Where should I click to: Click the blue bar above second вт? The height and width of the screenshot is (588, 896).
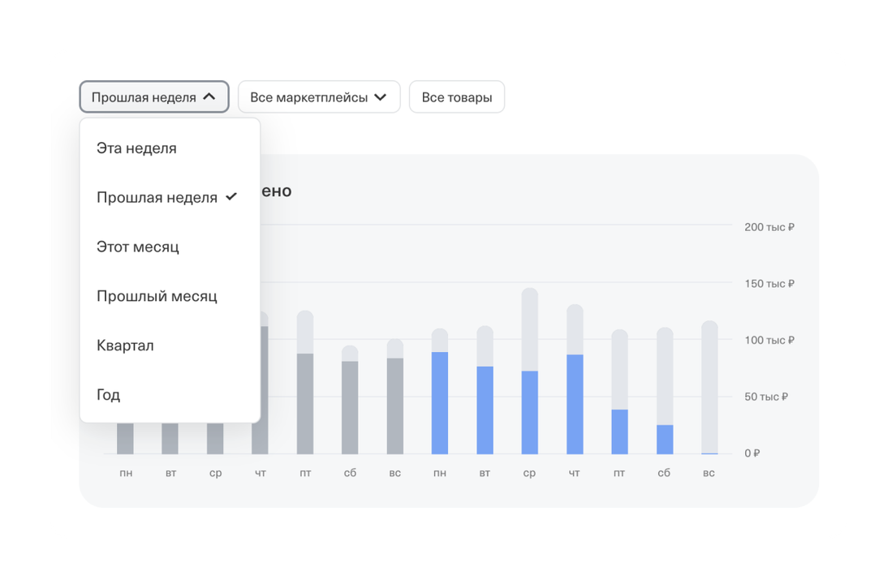(485, 410)
